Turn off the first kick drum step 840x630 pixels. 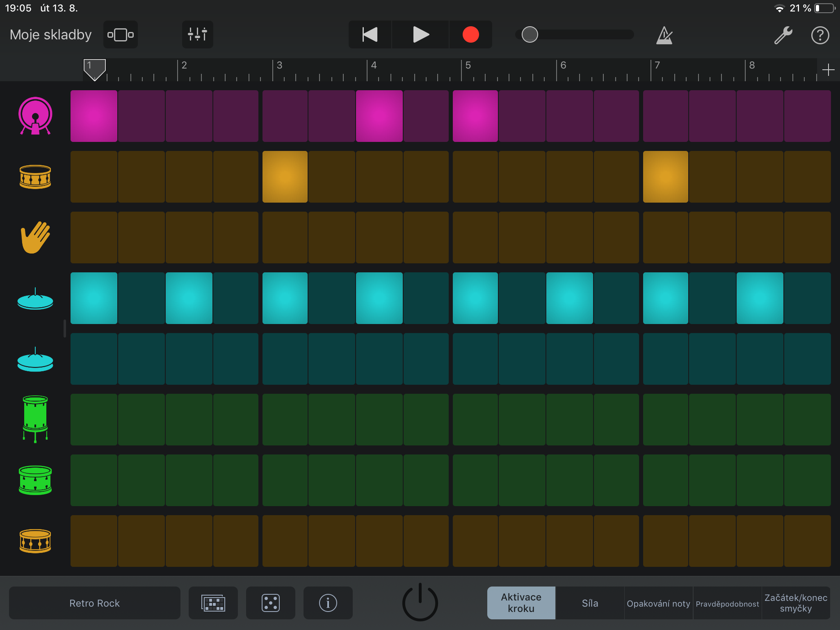[94, 116]
